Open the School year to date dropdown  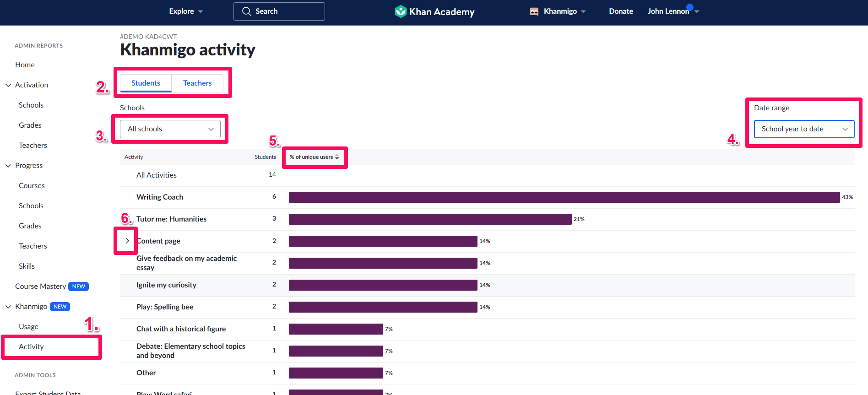[x=804, y=129]
